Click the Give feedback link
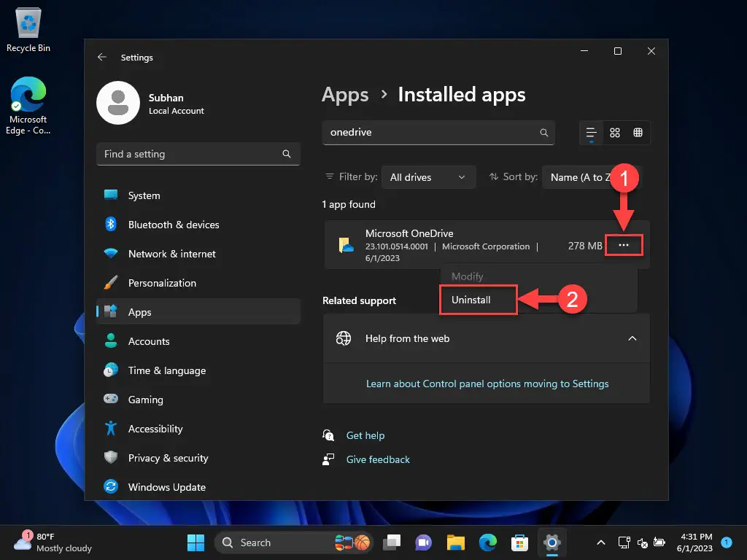The width and height of the screenshot is (747, 560). [378, 459]
